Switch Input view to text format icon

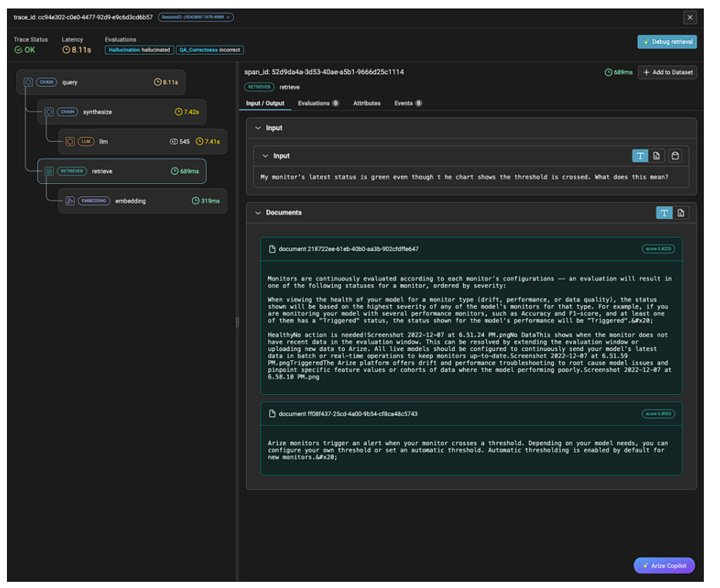coord(640,155)
